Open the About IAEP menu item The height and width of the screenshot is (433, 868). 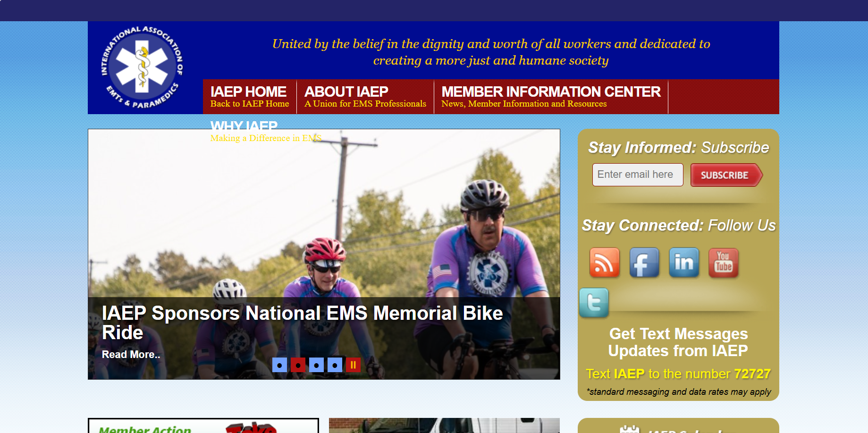[x=365, y=97]
